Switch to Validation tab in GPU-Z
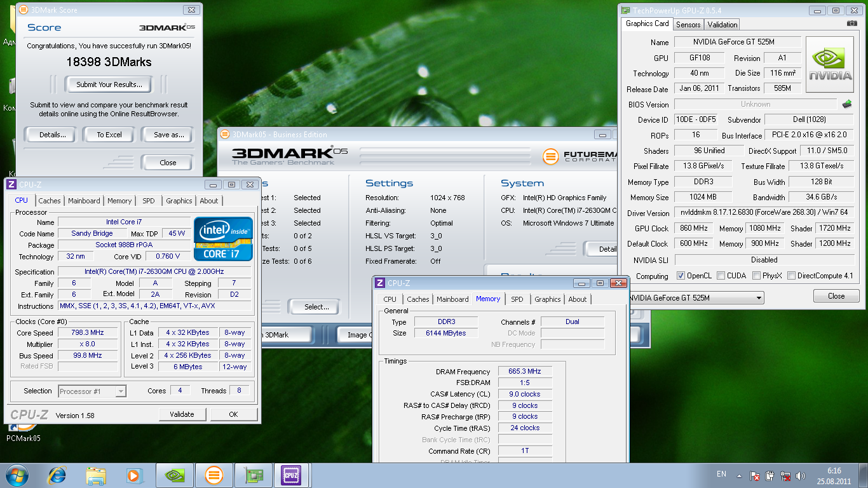 pyautogui.click(x=722, y=25)
